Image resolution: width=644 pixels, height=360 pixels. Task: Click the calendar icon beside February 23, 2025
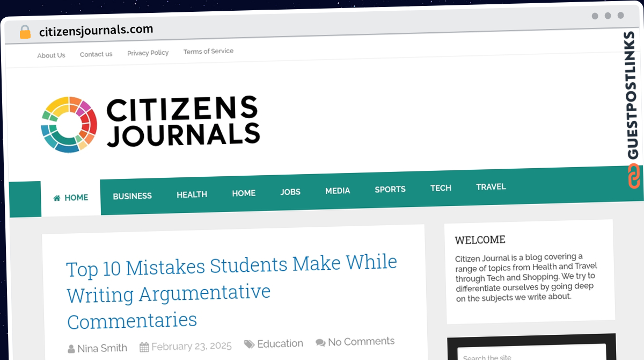pyautogui.click(x=144, y=347)
